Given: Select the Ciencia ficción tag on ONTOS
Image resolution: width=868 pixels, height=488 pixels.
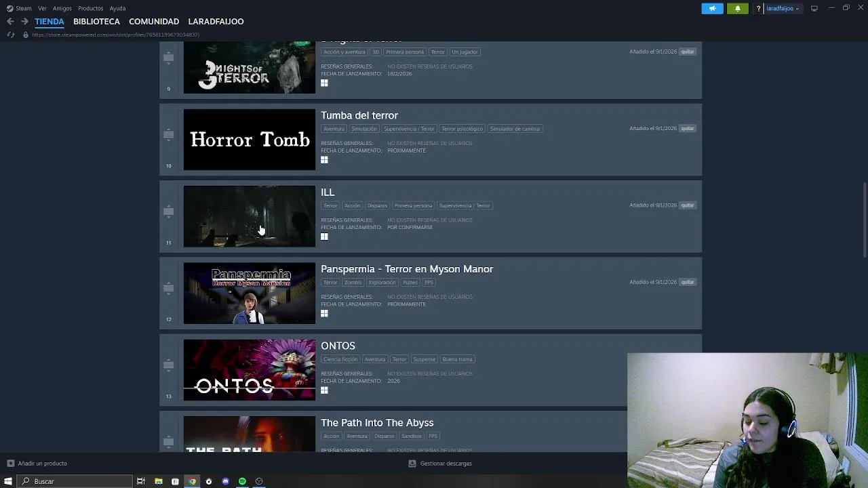Looking at the screenshot, I should pos(340,359).
